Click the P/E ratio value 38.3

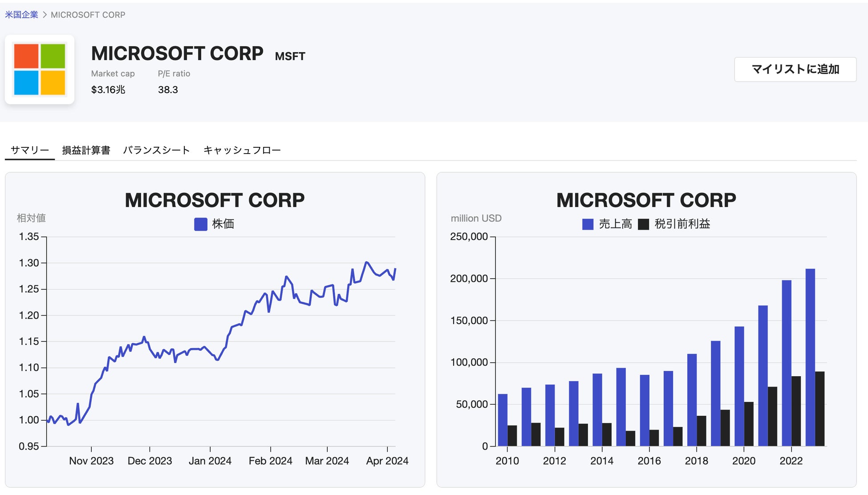(x=168, y=90)
